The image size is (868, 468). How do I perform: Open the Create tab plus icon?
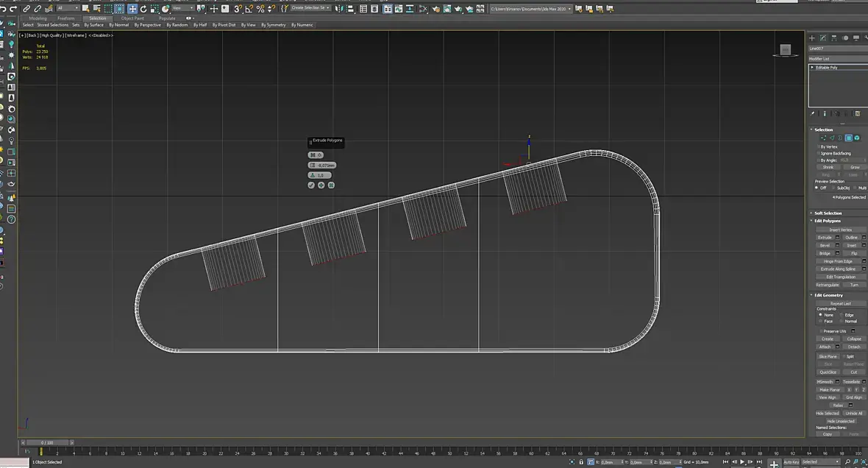click(x=812, y=38)
